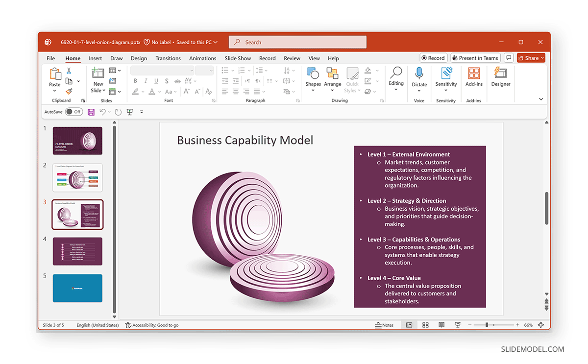Toggle AutoSave off switch
The height and width of the screenshot is (364, 588).
click(x=73, y=112)
